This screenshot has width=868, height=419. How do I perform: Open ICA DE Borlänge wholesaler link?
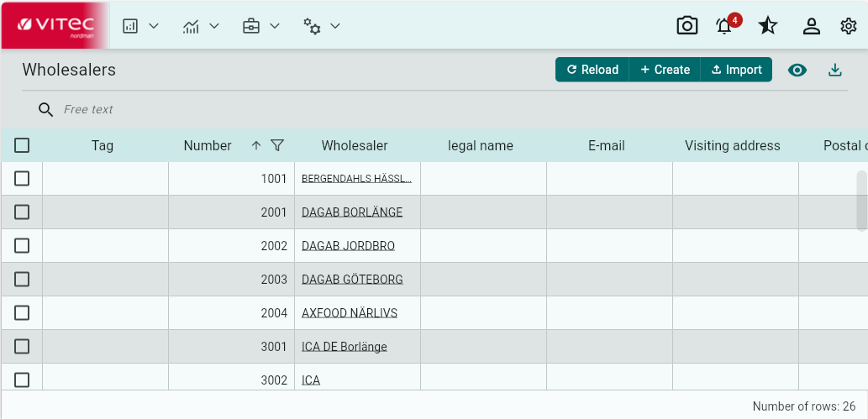point(345,347)
